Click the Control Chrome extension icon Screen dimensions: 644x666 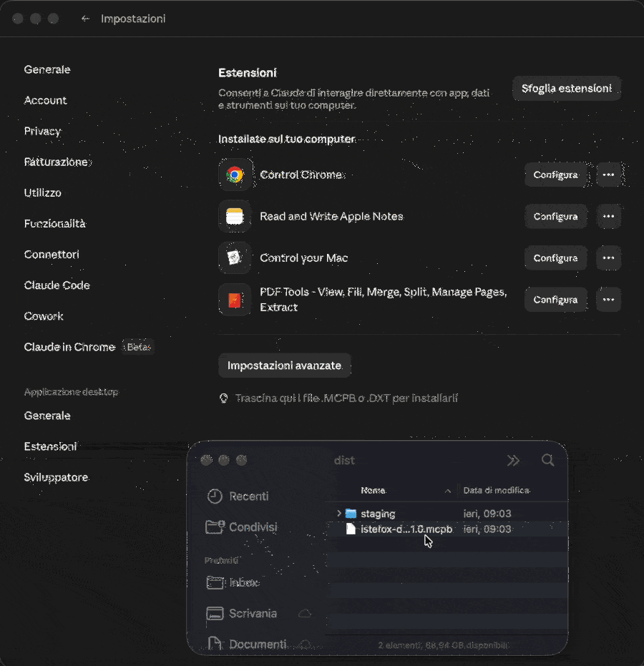click(235, 175)
